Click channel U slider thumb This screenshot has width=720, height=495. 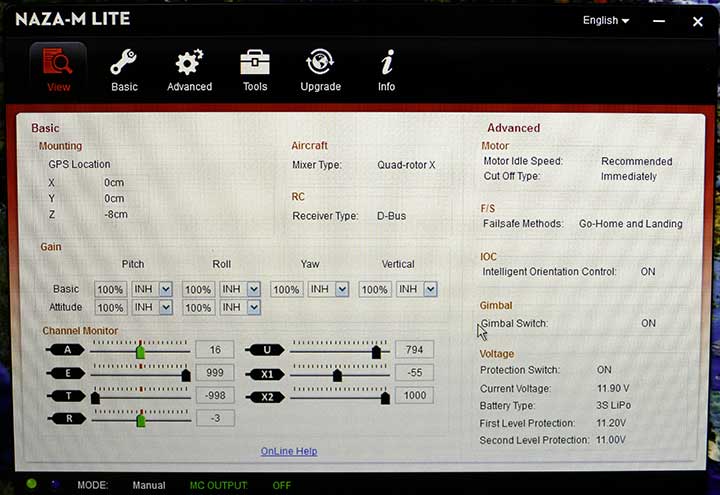(376, 352)
